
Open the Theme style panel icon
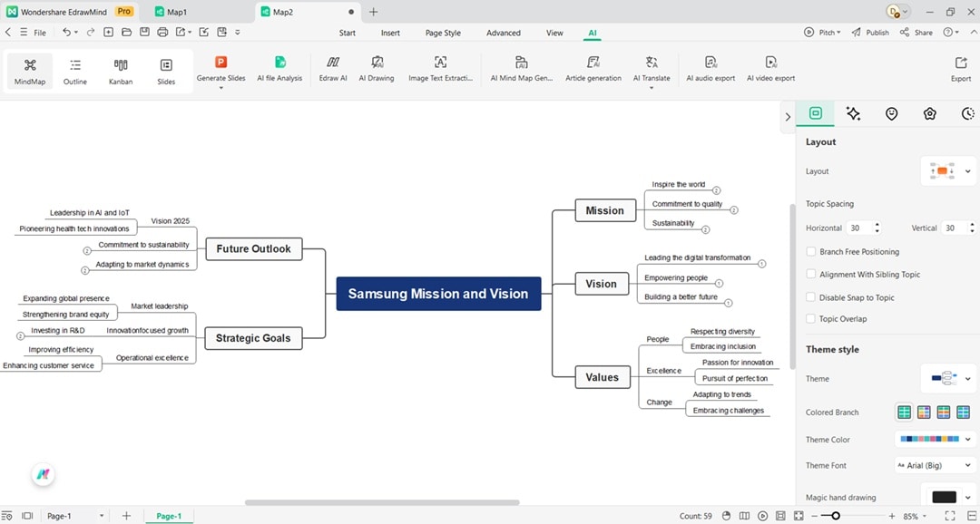pyautogui.click(x=853, y=113)
